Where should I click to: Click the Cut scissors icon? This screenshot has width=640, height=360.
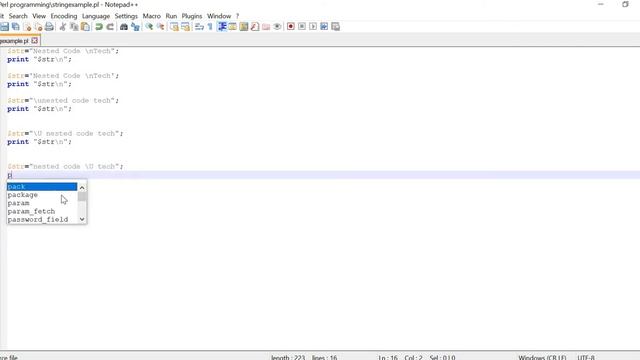(x=63, y=27)
